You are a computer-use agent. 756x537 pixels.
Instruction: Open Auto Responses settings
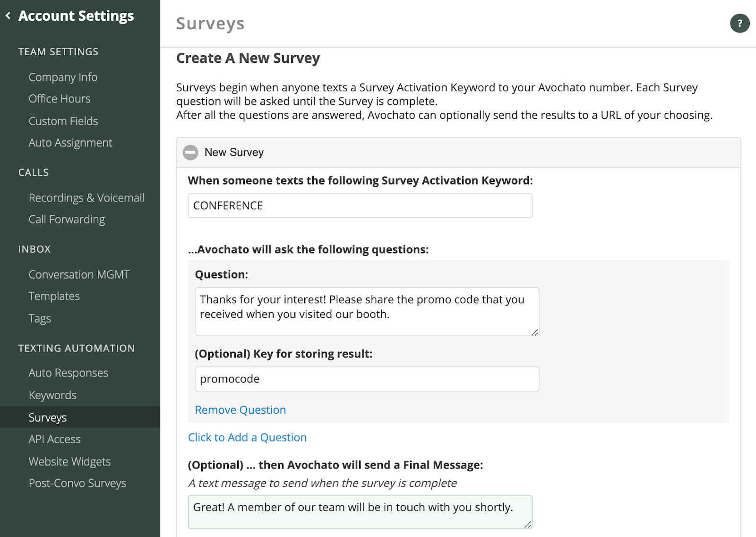[69, 373]
